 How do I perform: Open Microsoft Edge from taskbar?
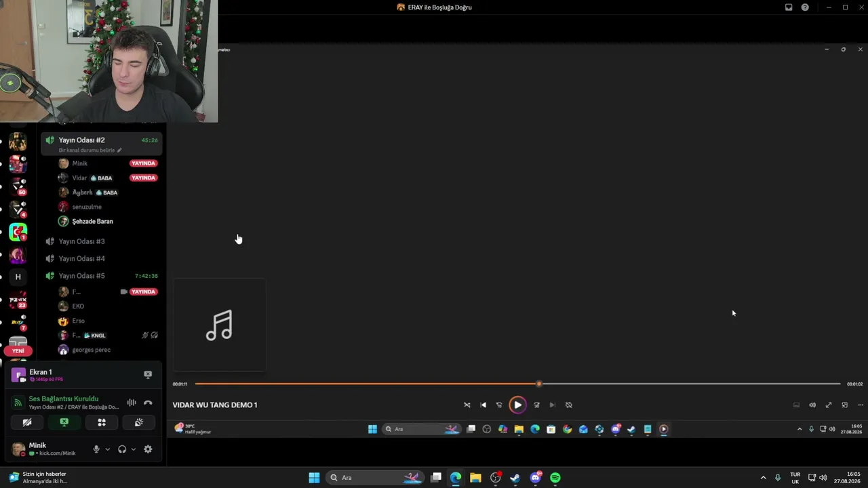point(456,478)
